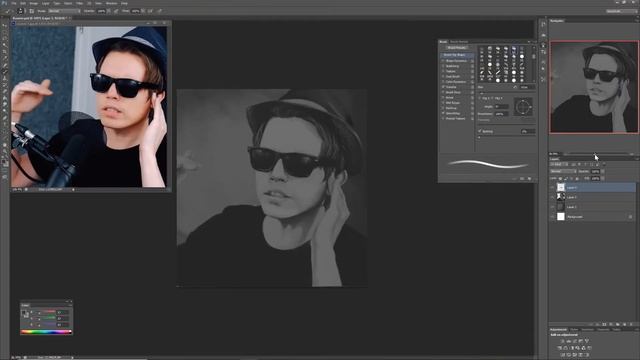Open the brush preset picker in options bar
The width and height of the screenshot is (640, 360).
[x=20, y=11]
